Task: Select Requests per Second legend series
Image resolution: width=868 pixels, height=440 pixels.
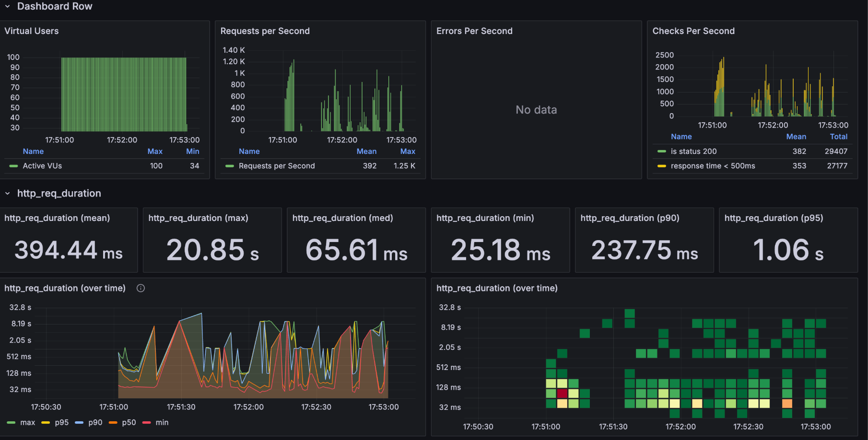Action: pyautogui.click(x=277, y=166)
